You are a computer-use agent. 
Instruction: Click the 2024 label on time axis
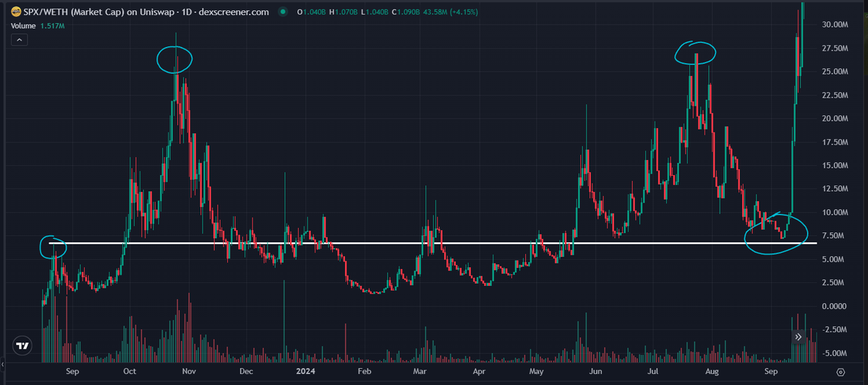tap(305, 371)
